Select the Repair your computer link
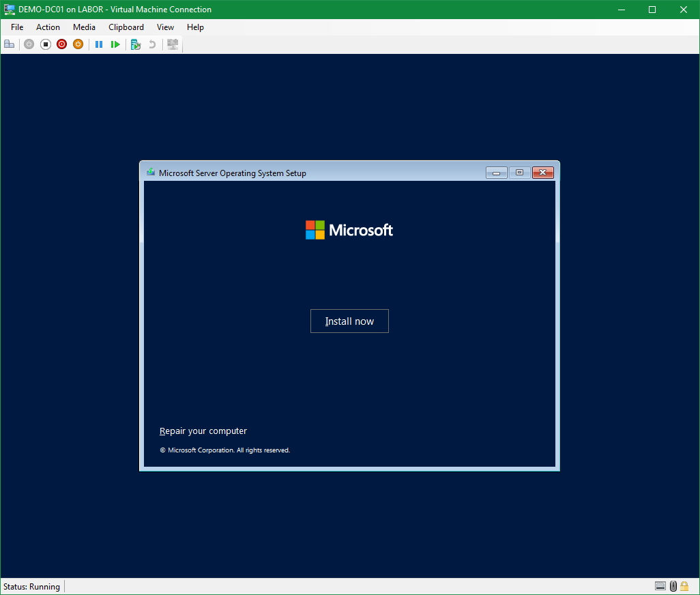Screen dimensions: 700x595 point(203,431)
